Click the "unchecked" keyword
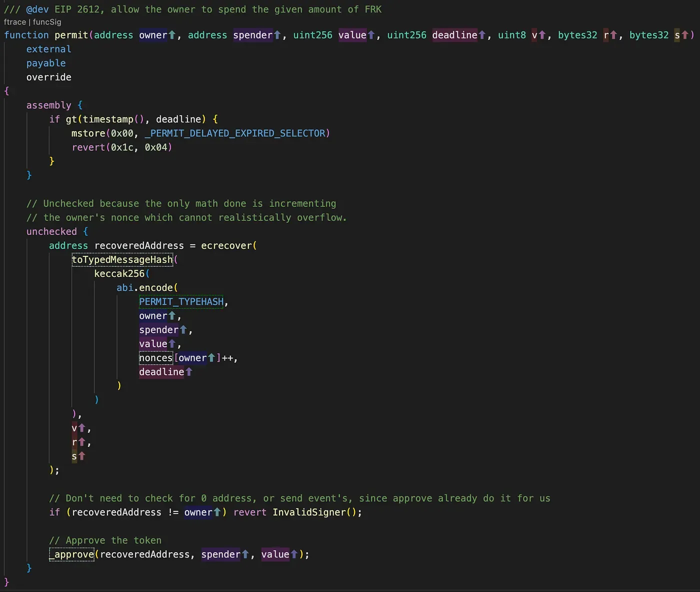Screen dimensions: 700x592 tap(51, 231)
